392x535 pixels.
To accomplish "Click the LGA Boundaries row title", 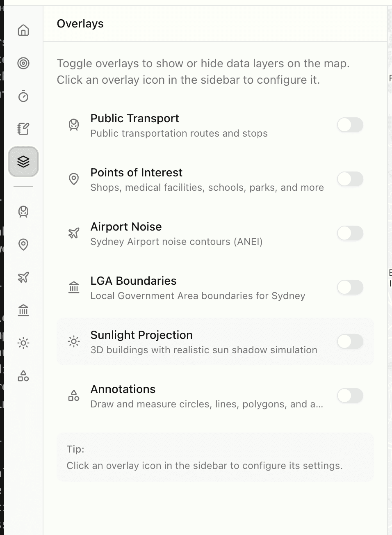I will [133, 281].
